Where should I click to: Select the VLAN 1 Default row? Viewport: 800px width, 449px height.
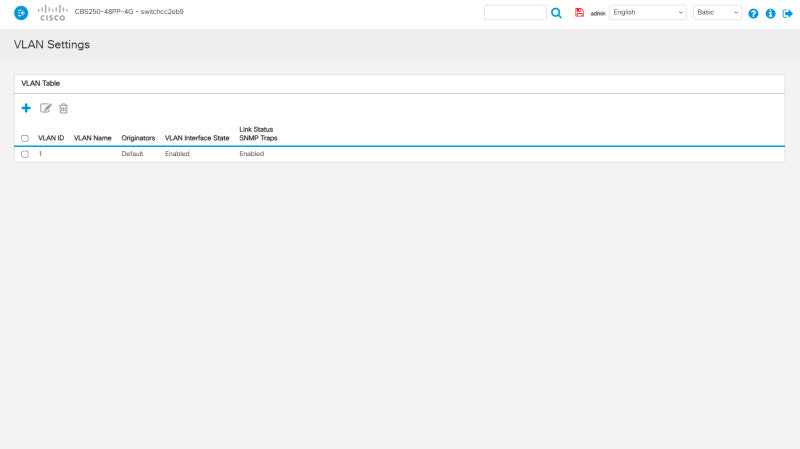pyautogui.click(x=399, y=154)
